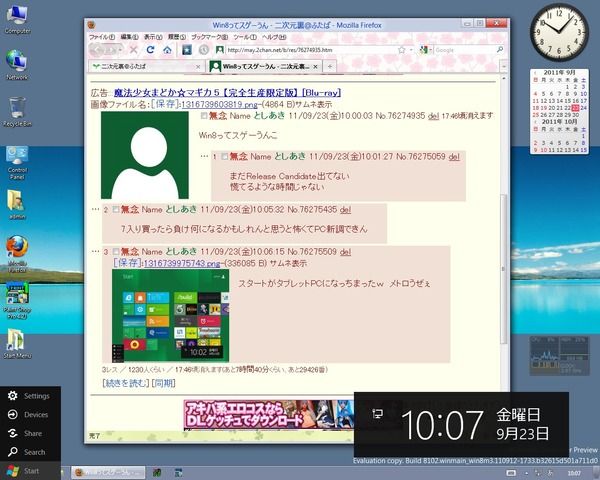Viewport: 600px width, 480px height.
Task: Open the Network desktop icon
Action: pyautogui.click(x=16, y=65)
